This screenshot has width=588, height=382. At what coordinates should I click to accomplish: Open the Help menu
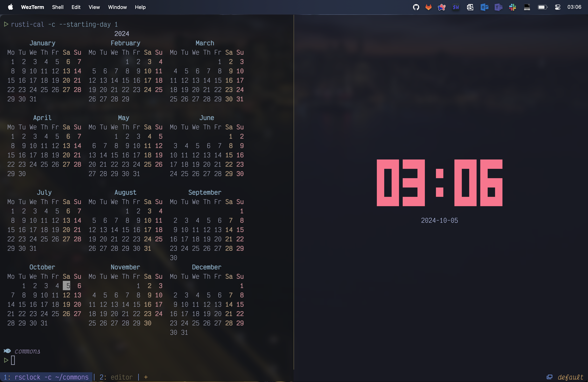pos(140,7)
